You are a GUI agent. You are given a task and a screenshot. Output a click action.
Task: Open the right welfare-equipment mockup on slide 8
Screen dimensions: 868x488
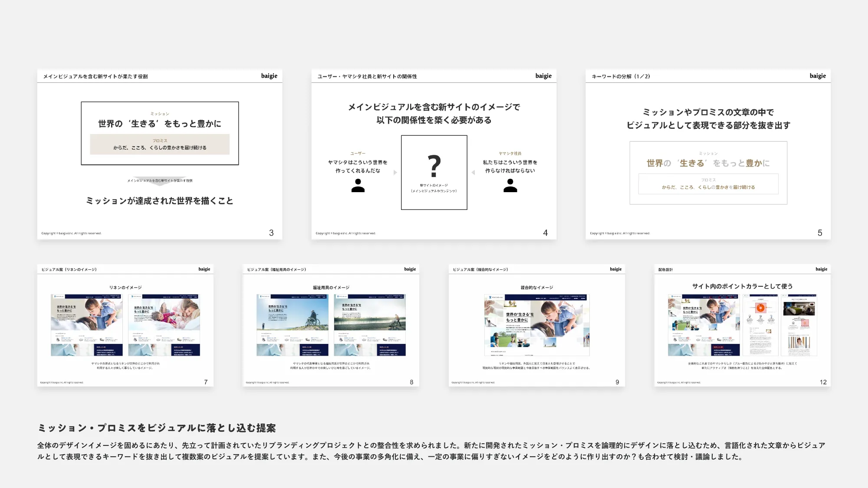[x=370, y=325]
